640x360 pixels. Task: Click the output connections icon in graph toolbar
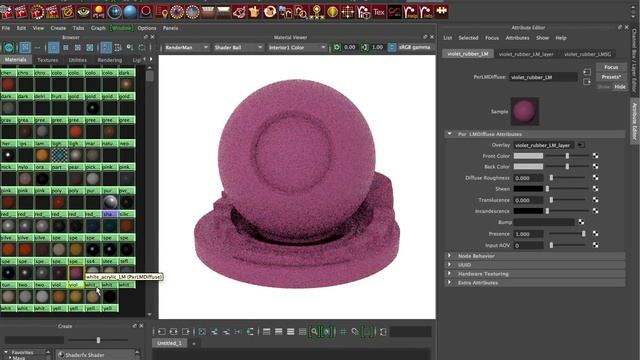[186, 332]
